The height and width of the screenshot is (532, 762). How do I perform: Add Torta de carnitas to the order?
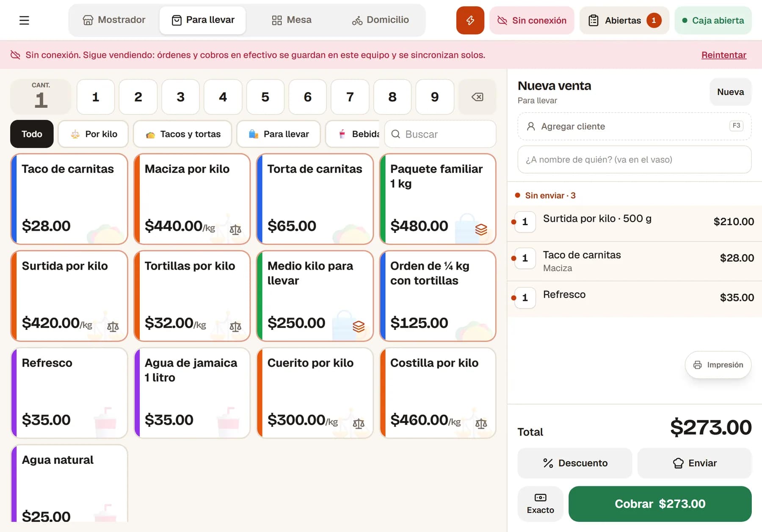315,199
